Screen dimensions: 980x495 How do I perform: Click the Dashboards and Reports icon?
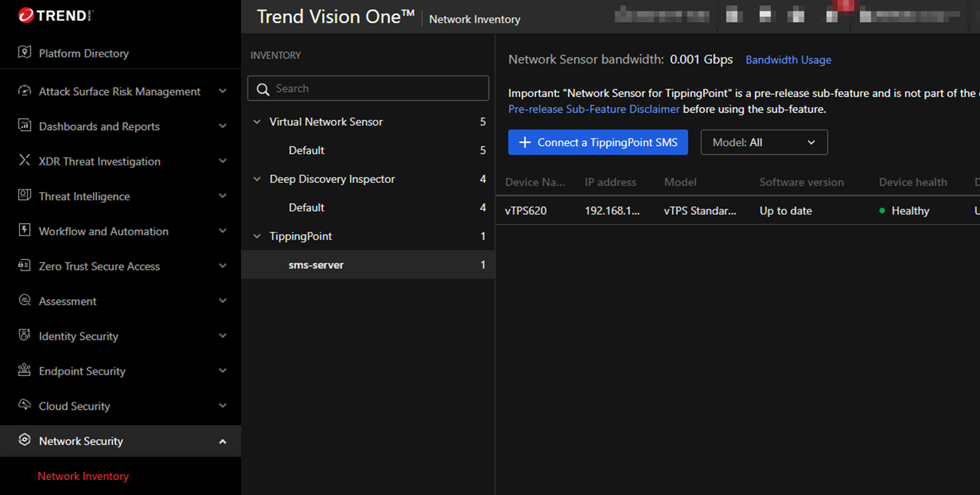24,125
